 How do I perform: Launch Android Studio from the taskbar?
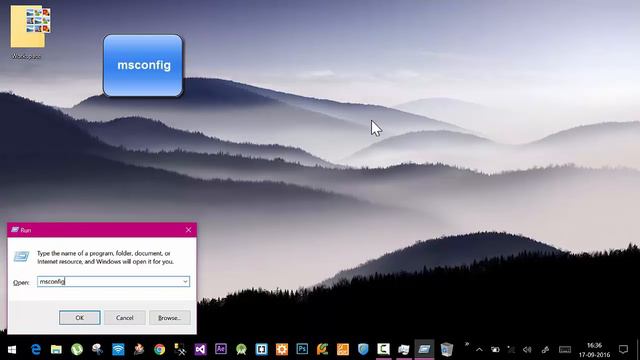[x=241, y=349]
